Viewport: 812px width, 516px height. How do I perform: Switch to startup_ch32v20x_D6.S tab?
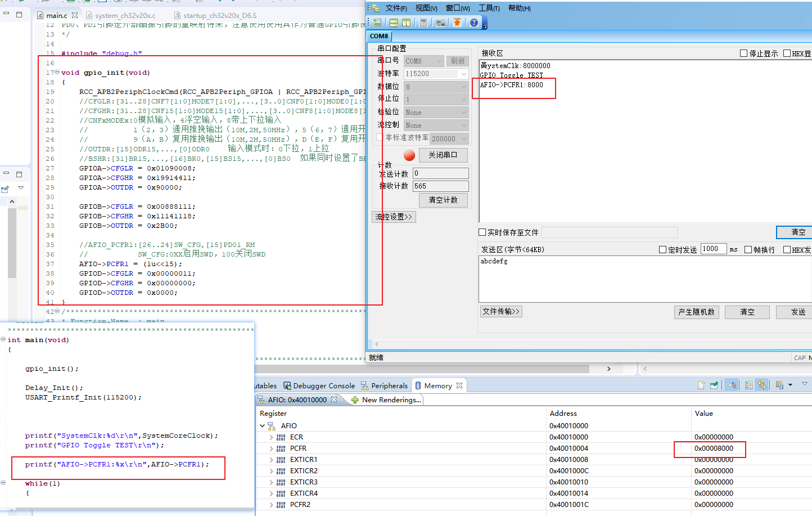(x=215, y=15)
